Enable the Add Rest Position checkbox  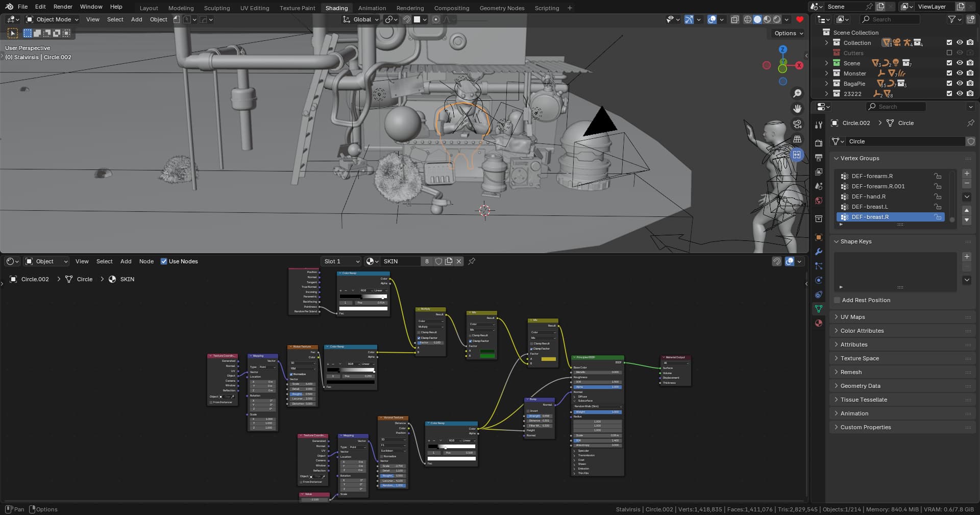coord(837,300)
